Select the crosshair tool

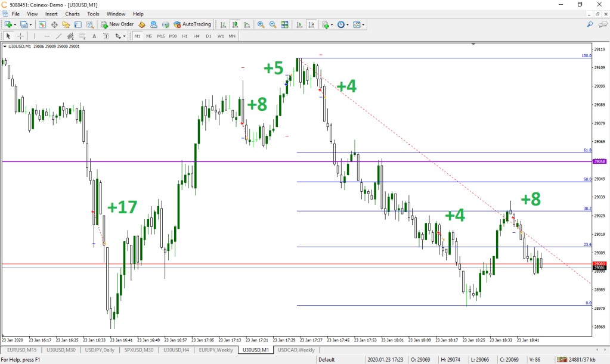pyautogui.click(x=20, y=36)
